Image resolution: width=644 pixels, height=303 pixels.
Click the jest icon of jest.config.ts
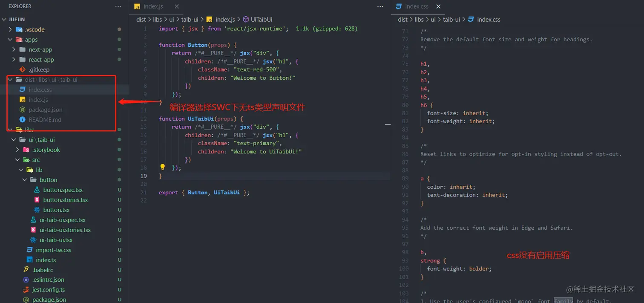coord(26,290)
